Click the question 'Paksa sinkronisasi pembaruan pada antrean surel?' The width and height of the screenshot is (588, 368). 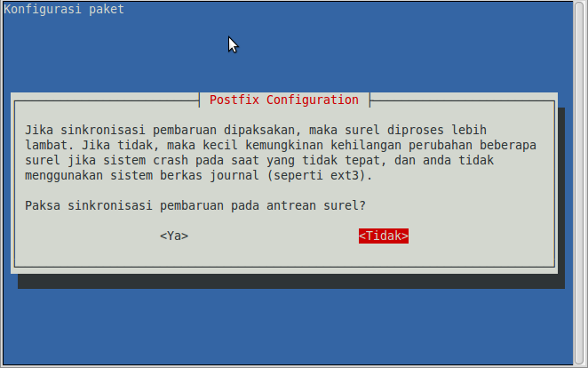click(x=195, y=205)
